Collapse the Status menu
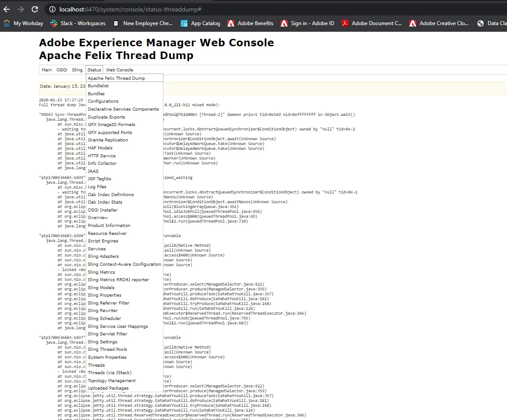The height and width of the screenshot is (420, 507). (94, 70)
